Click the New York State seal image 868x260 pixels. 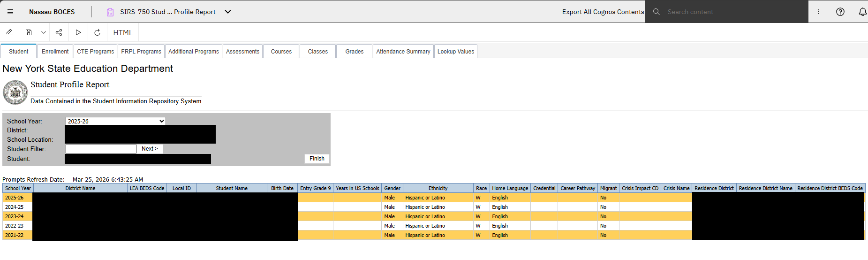15,92
